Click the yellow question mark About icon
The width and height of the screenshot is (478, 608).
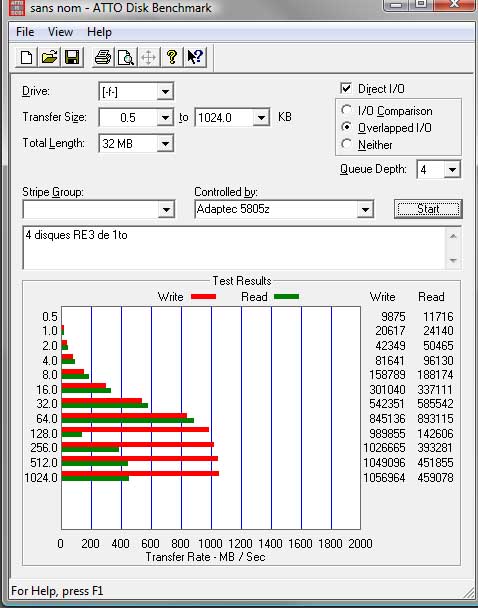(172, 57)
